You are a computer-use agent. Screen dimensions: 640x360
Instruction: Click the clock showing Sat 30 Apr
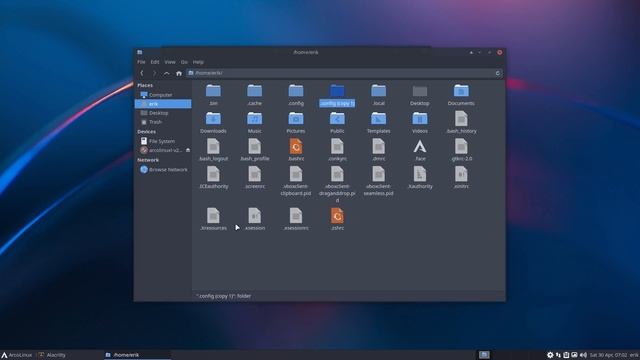click(608, 355)
